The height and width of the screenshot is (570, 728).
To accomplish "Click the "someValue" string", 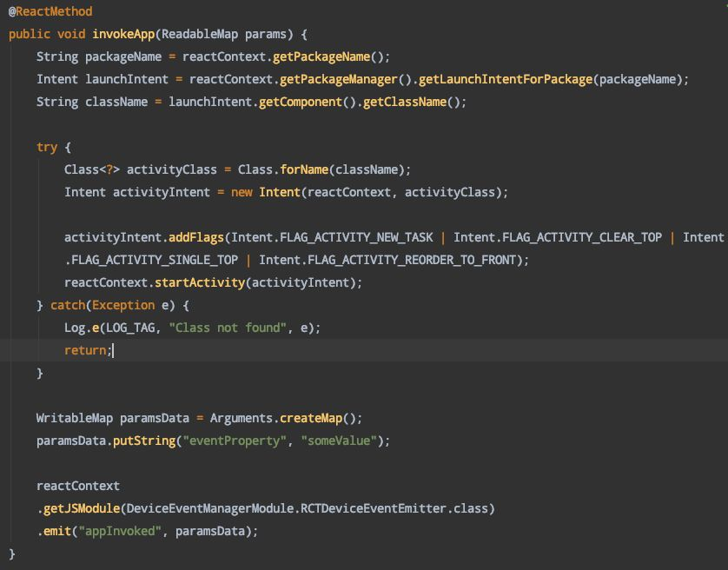I will pos(339,441).
